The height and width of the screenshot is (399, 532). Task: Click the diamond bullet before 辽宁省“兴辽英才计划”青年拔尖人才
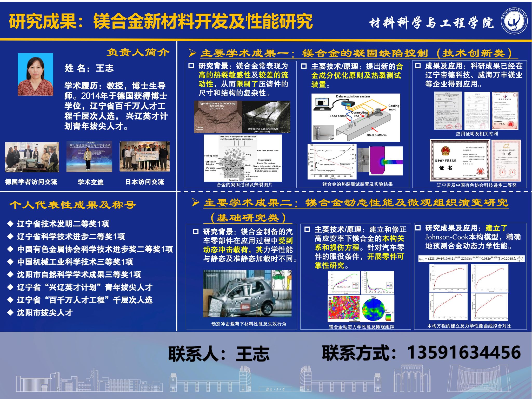coord(10,287)
